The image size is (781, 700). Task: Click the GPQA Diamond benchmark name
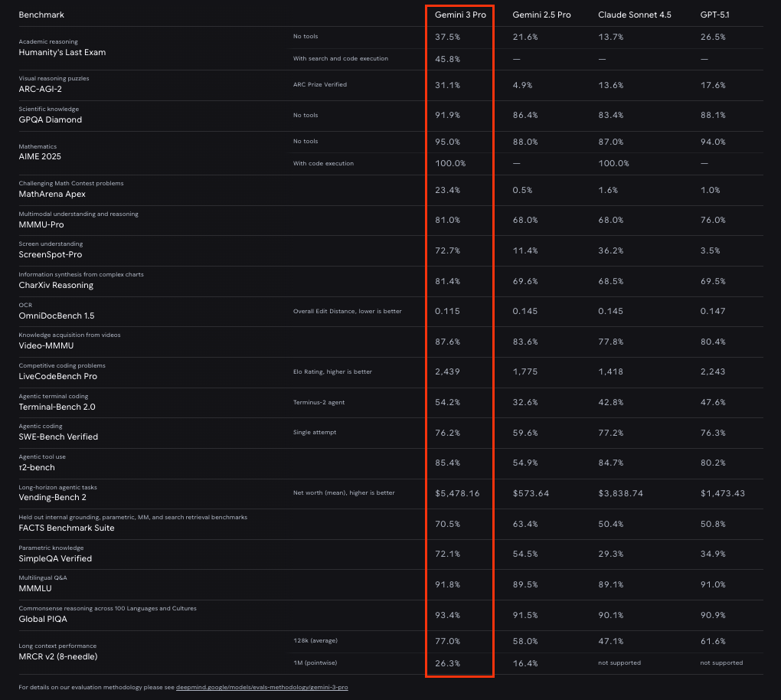[51, 119]
